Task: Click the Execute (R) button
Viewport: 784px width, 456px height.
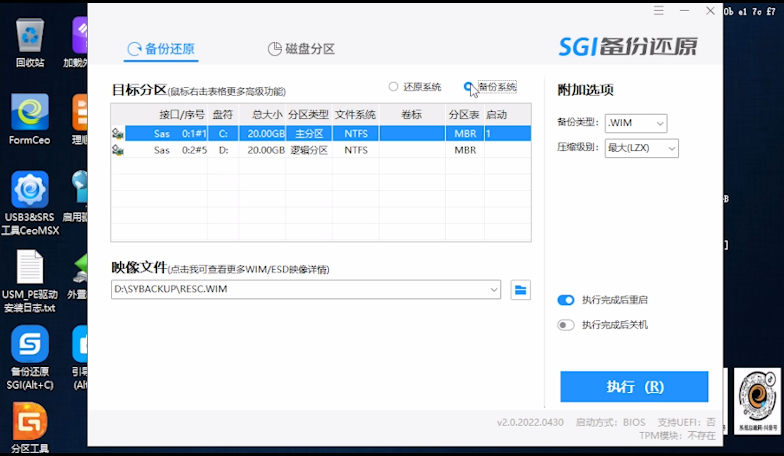Action: coord(634,386)
